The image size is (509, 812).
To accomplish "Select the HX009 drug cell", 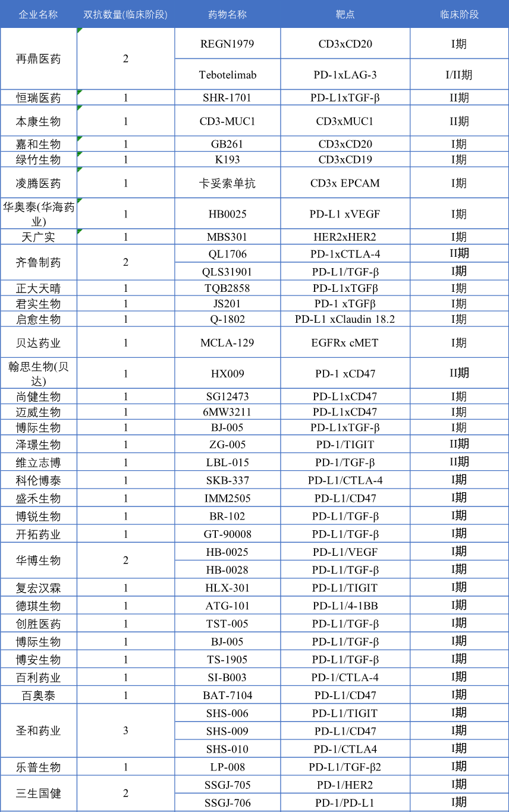I will [228, 373].
